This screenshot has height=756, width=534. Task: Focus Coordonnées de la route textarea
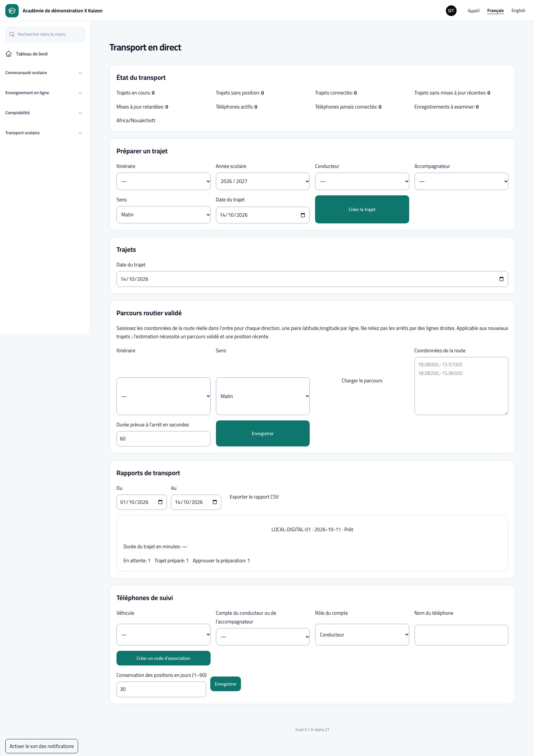click(461, 386)
